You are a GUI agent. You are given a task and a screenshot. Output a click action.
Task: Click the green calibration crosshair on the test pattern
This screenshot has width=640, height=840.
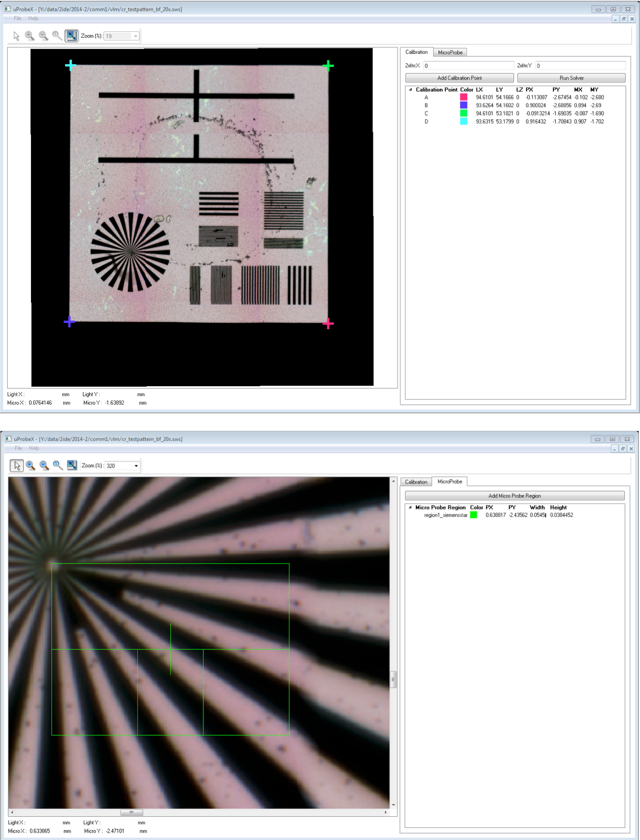[328, 66]
